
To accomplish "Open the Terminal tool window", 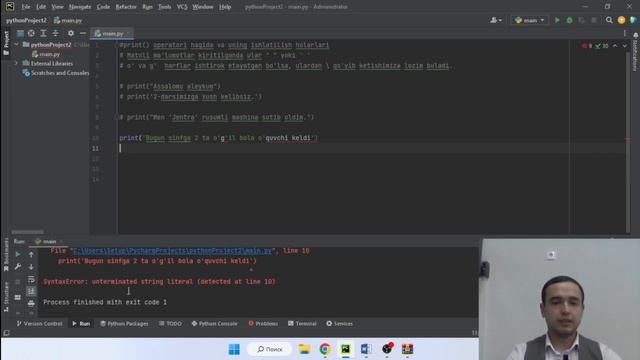I will pyautogui.click(x=302, y=323).
